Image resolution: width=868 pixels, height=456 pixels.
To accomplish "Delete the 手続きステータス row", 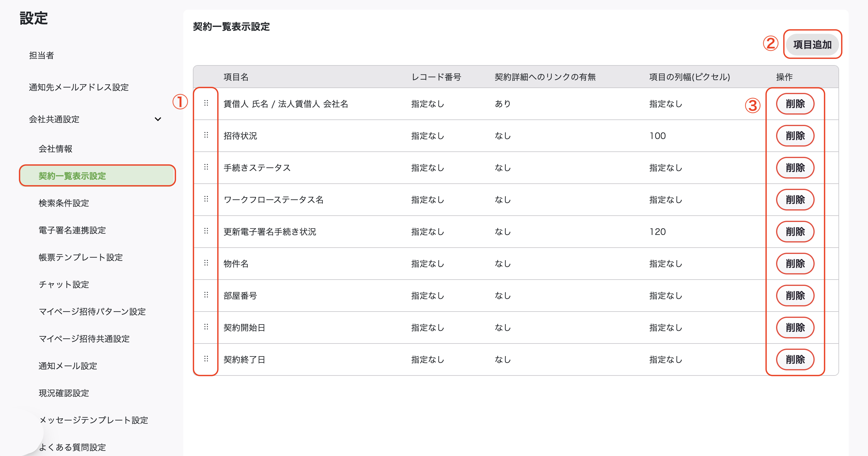I will coord(795,168).
